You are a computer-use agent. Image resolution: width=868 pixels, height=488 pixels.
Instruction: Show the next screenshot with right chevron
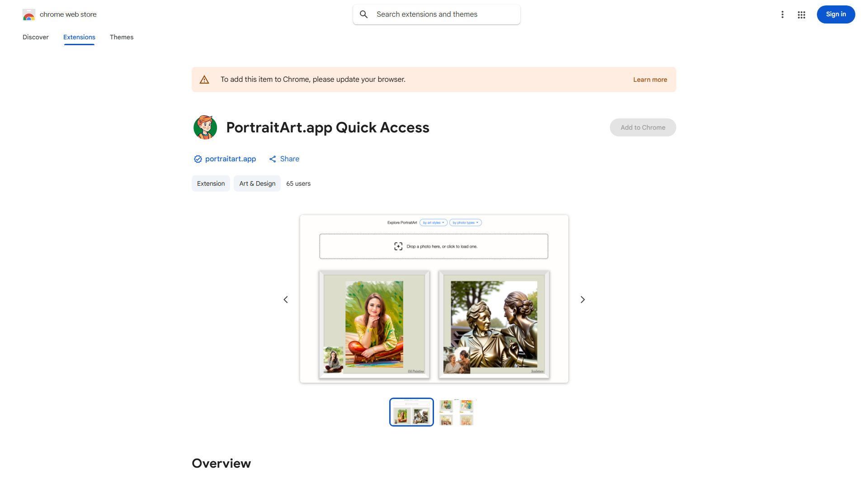tap(583, 300)
